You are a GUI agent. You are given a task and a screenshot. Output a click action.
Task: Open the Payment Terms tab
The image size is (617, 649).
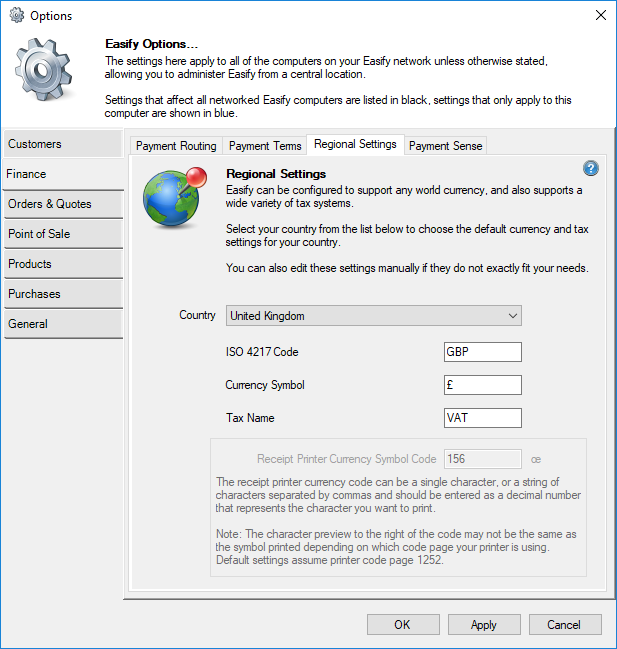[265, 146]
